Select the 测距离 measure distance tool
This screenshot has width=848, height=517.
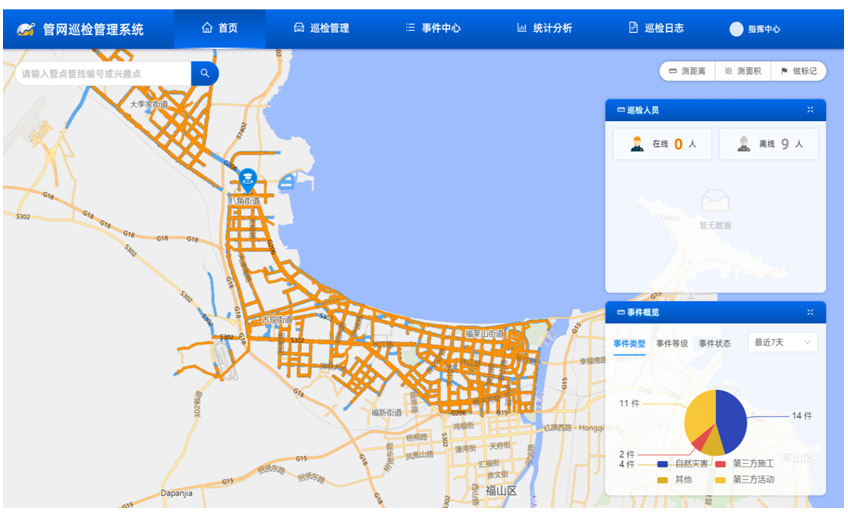[687, 71]
